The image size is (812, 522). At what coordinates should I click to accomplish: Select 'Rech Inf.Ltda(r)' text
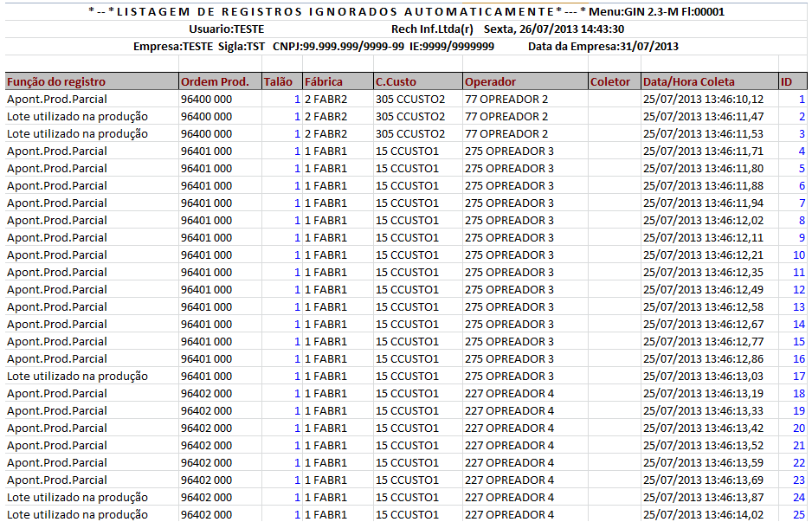433,29
